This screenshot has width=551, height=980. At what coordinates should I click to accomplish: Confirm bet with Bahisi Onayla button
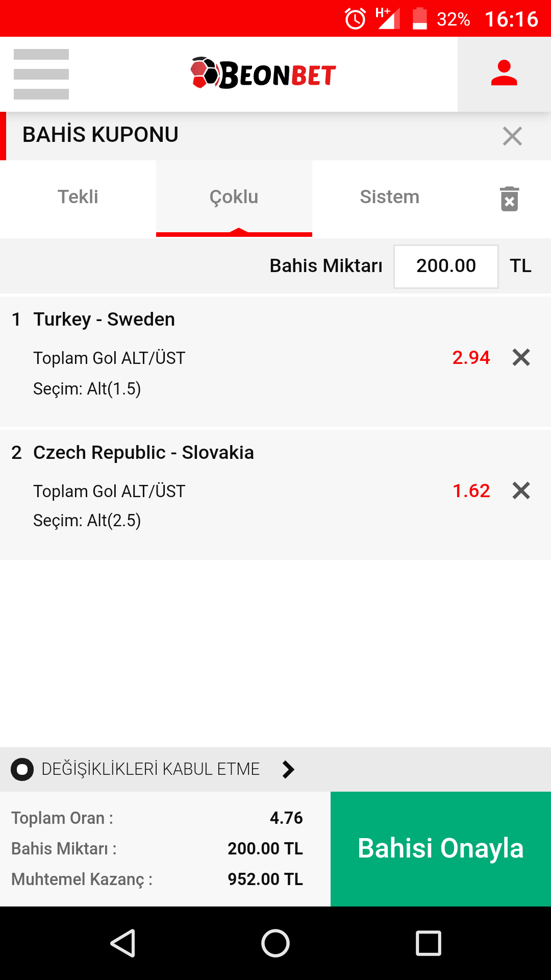(441, 849)
